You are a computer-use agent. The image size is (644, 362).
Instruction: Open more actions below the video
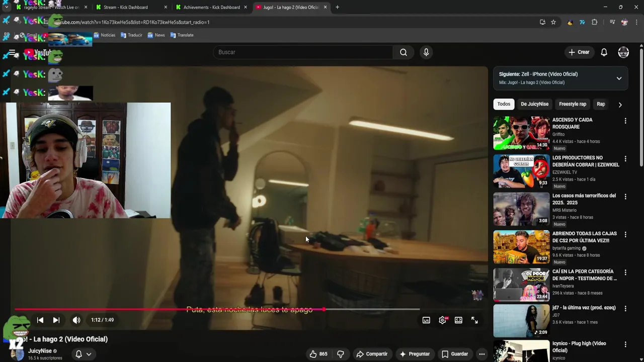click(481, 354)
